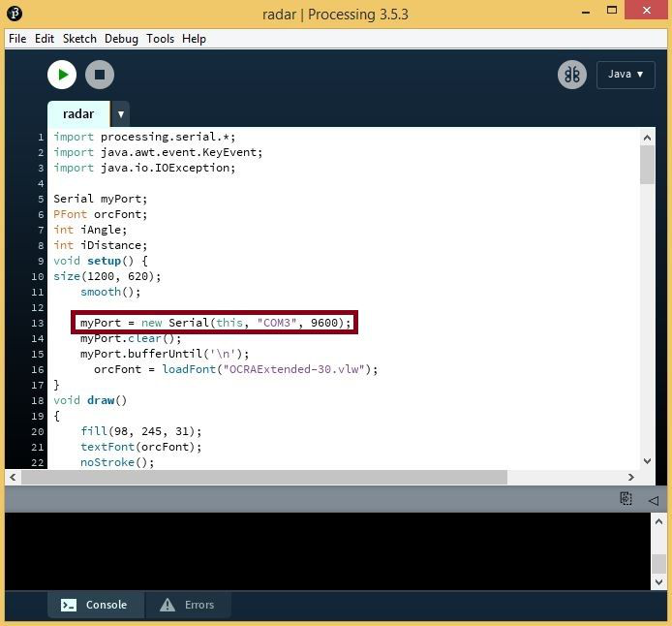Place cursor on the COM3 serial line
The height and width of the screenshot is (626, 672).
[x=215, y=323]
